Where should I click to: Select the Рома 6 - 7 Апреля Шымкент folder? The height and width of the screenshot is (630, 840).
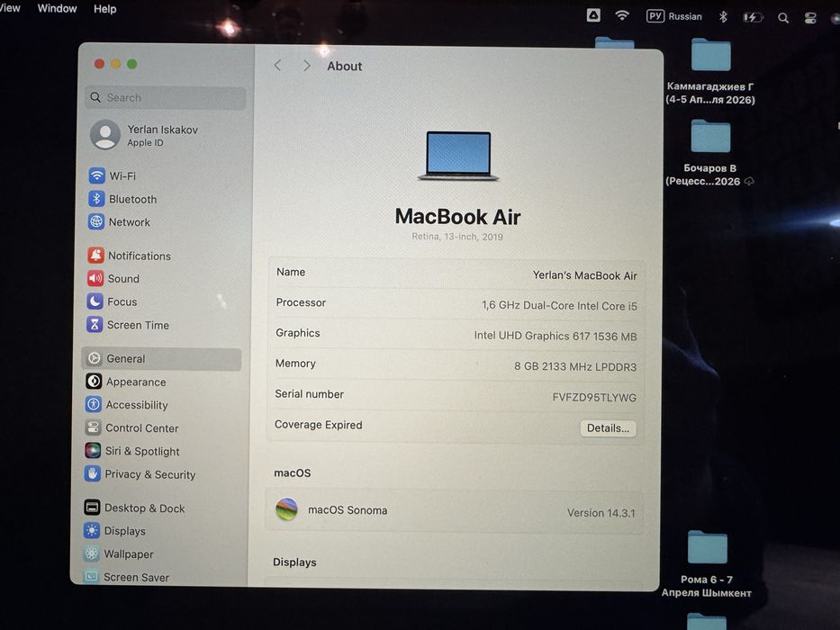tap(707, 564)
